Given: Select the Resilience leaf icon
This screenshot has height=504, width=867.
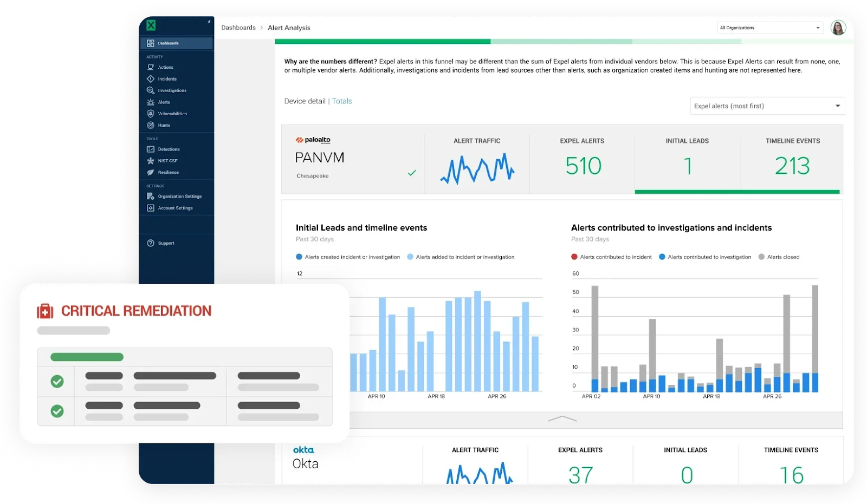Looking at the screenshot, I should pos(151,172).
